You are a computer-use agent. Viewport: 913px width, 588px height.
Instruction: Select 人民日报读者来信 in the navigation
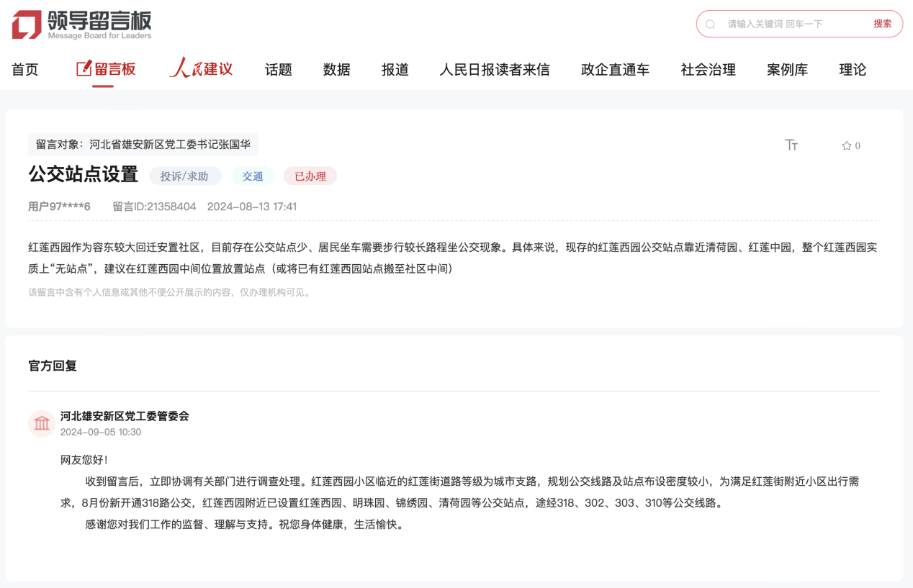coord(494,69)
